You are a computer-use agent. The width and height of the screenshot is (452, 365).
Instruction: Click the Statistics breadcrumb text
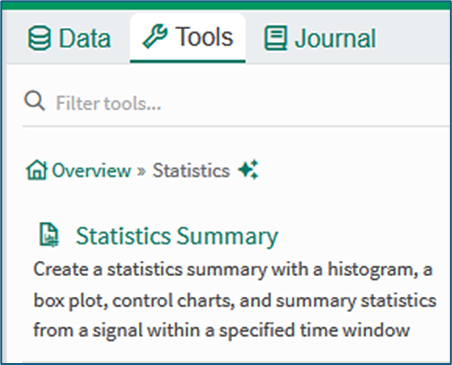click(191, 171)
